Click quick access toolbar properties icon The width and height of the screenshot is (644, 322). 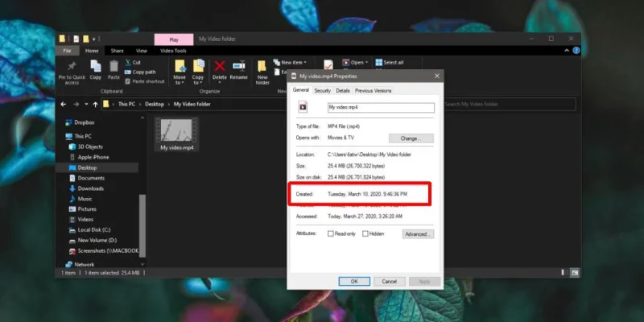[76, 39]
